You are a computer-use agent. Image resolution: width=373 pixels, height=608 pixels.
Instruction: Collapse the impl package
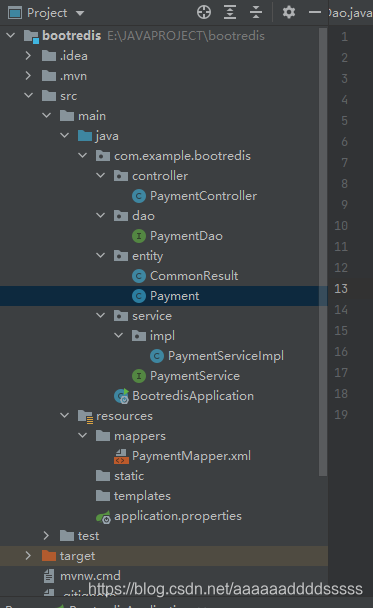click(119, 335)
